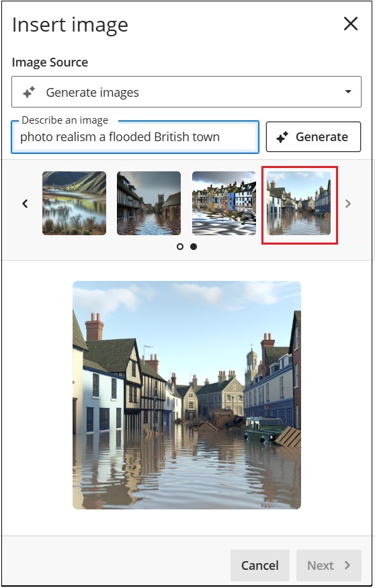Switch to first carousel page dot
This screenshot has height=588, width=375.
[x=180, y=247]
